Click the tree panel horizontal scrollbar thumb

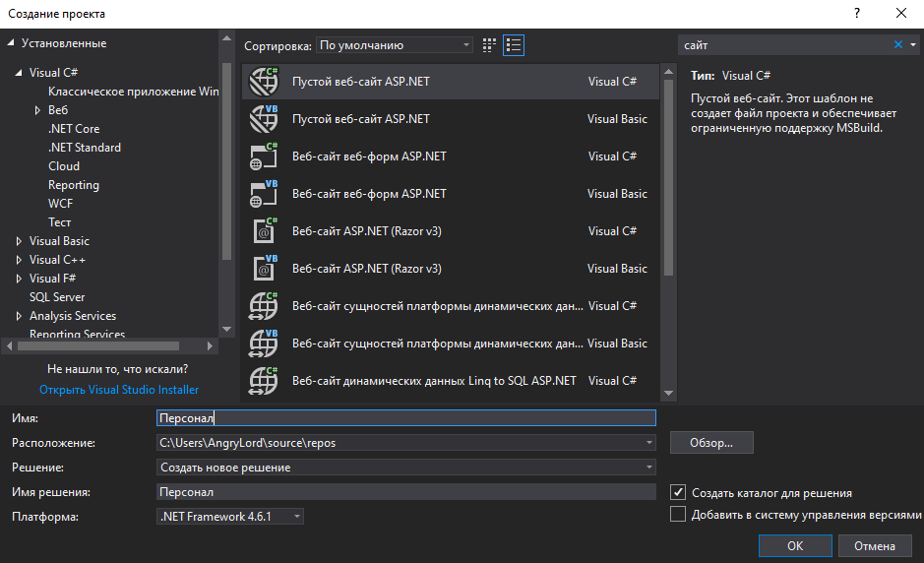[97, 346]
